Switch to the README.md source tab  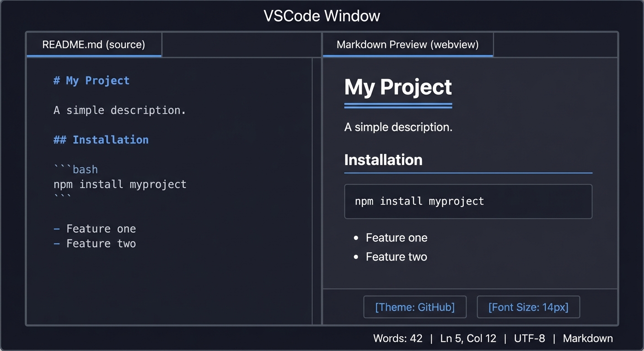(x=94, y=44)
